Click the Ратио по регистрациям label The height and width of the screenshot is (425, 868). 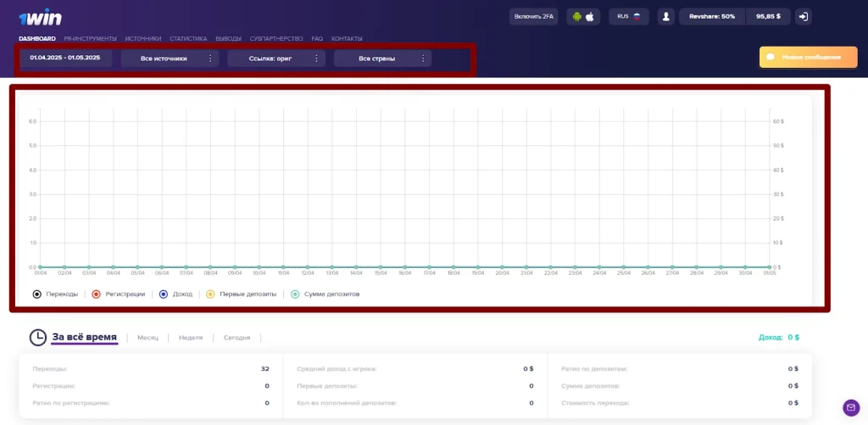point(71,403)
